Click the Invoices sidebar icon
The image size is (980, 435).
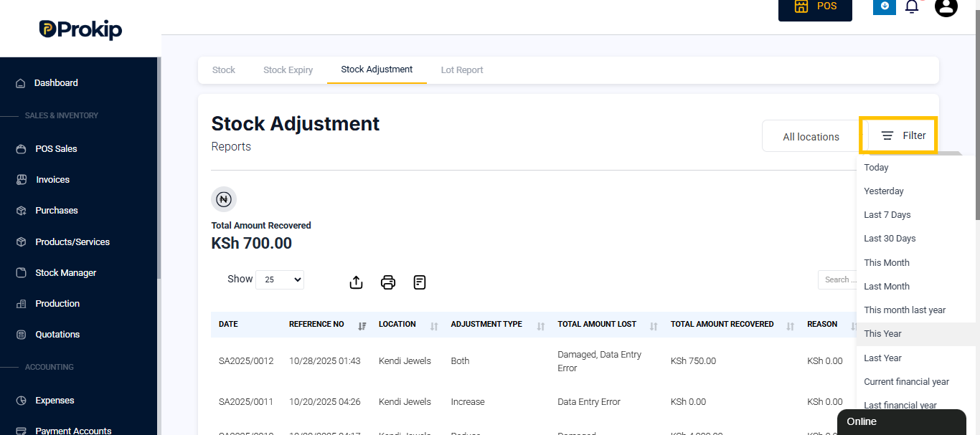(x=21, y=180)
